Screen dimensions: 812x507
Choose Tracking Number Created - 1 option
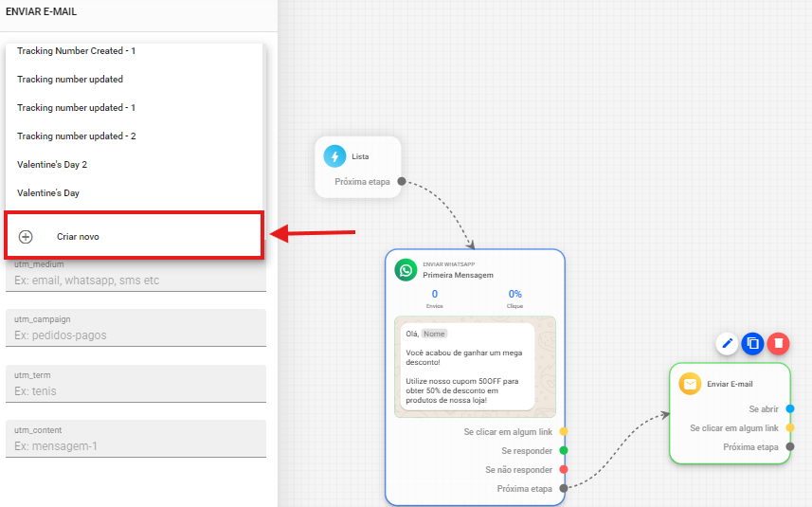pos(76,51)
